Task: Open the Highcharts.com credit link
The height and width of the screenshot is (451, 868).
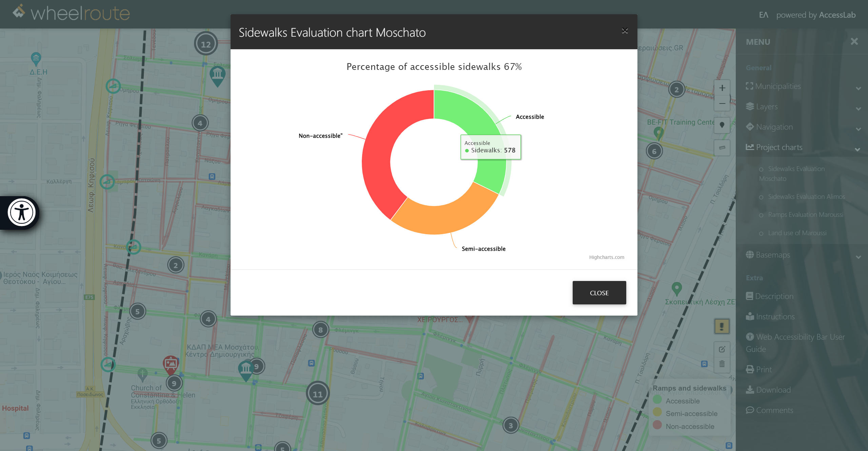Action: [x=606, y=257]
